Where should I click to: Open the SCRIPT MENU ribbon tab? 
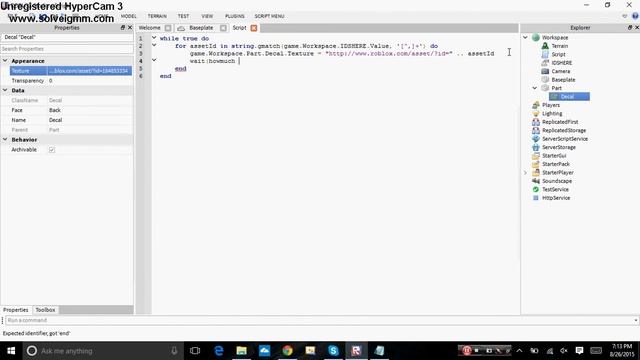[x=269, y=16]
